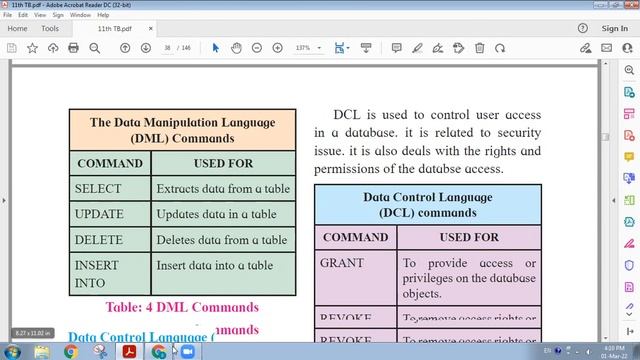Go to previous page arrow
Image resolution: width=640 pixels, height=360 pixels.
point(125,48)
